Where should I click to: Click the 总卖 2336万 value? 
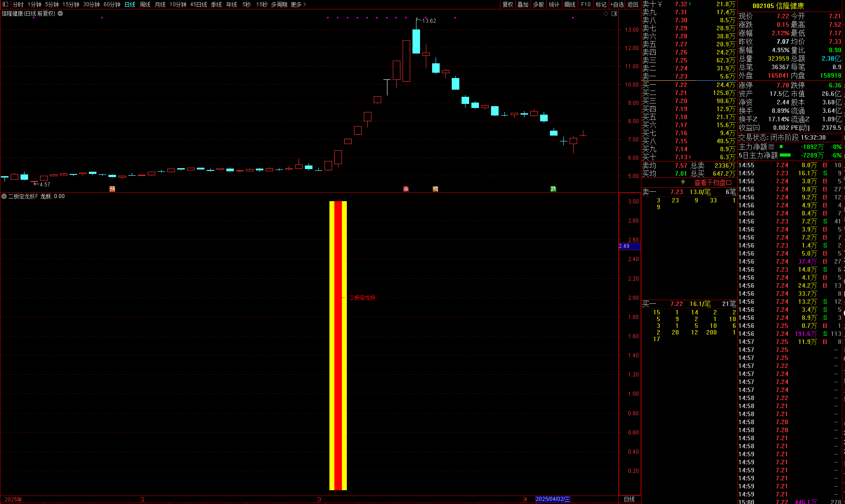tap(724, 165)
